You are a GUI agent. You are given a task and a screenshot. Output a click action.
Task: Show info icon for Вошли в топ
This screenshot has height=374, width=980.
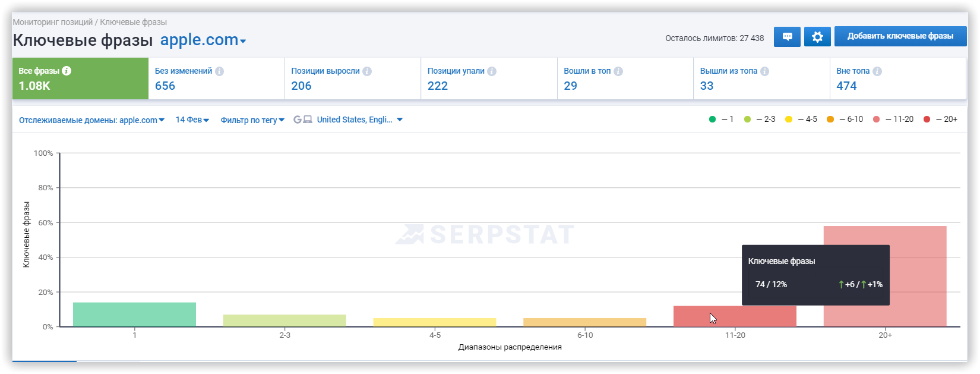click(x=618, y=71)
